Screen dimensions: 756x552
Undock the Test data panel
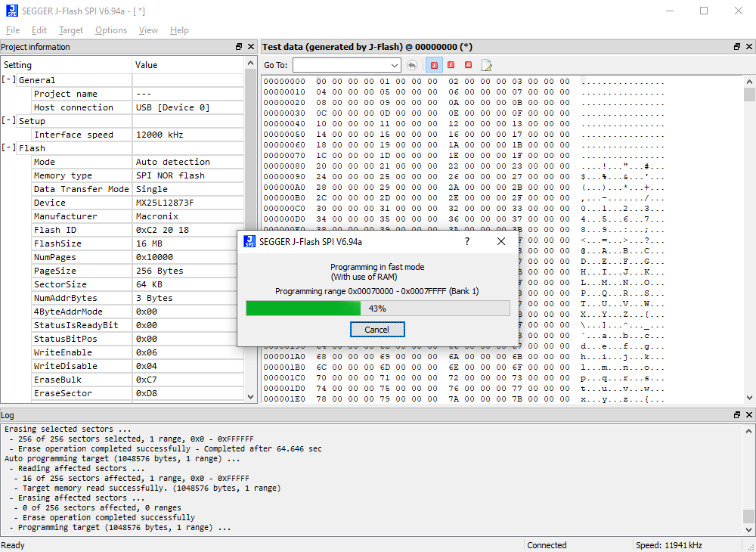coord(737,47)
